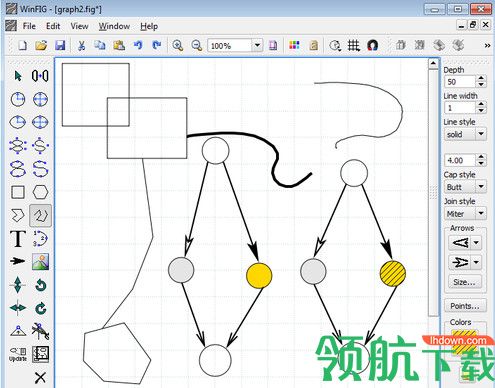Open a file with folder icon
Image resolution: width=495 pixels, height=388 pixels.
[x=41, y=45]
